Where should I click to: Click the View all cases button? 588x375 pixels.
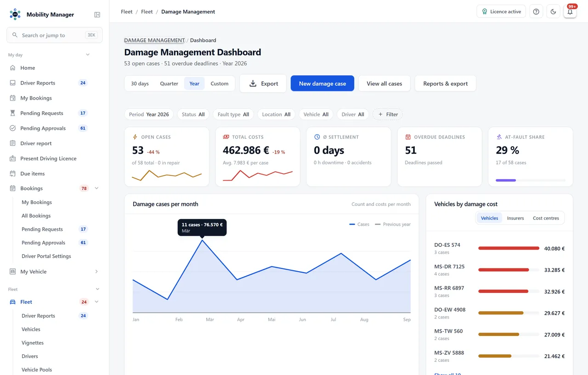click(x=384, y=84)
